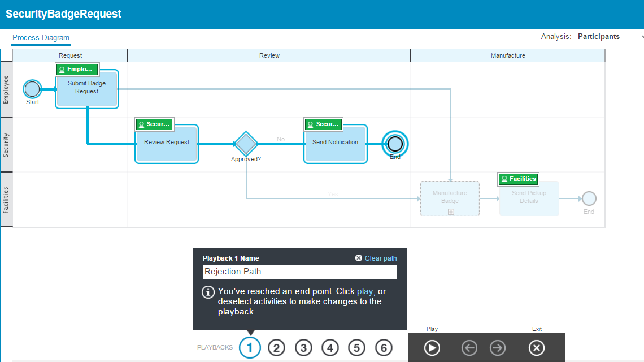
Task: Click the SecurityBadgeRequest title
Action: 64,14
